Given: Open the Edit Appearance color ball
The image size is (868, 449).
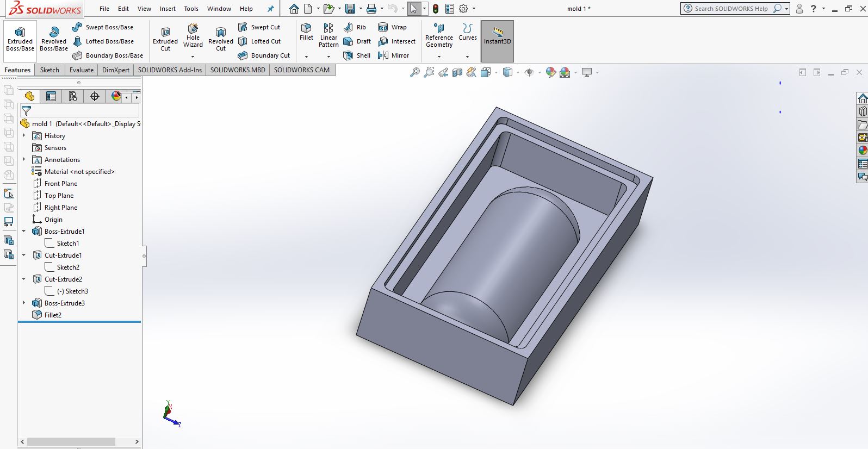Looking at the screenshot, I should [551, 72].
